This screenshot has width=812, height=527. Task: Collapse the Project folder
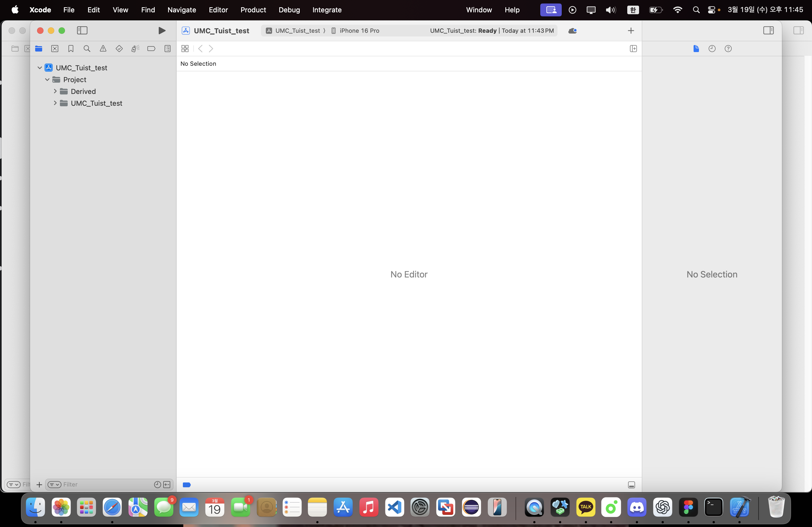(48, 80)
